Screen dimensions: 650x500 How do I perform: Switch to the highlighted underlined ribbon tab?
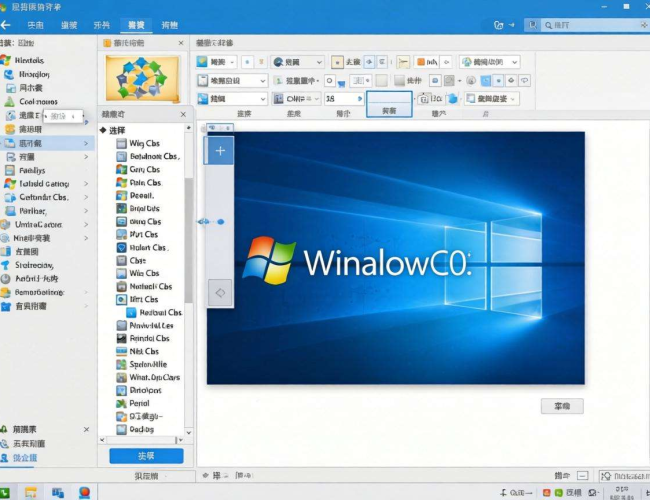pos(136,25)
